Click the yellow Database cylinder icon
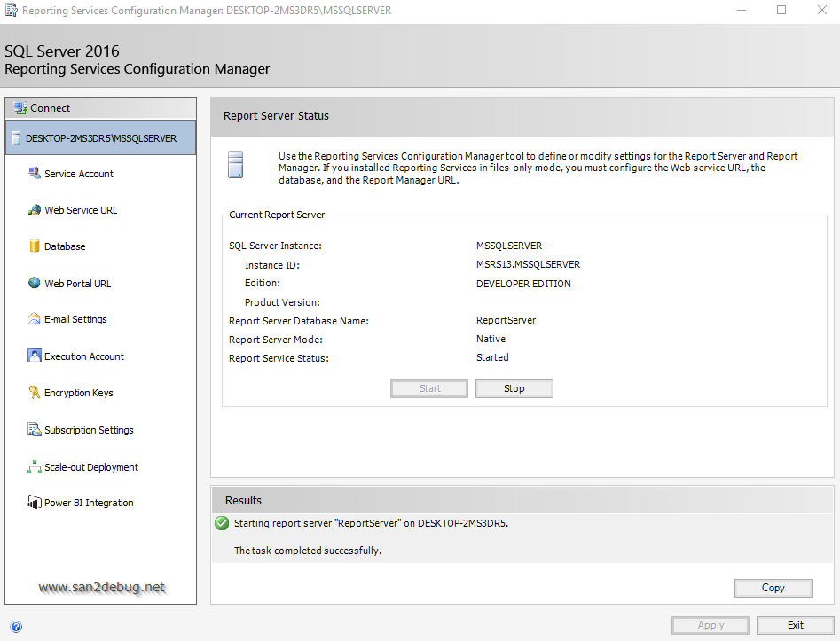This screenshot has height=641, width=840. click(35, 246)
